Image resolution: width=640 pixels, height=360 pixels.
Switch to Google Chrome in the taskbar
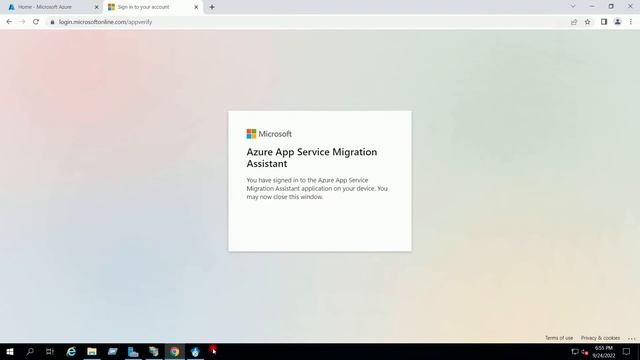tap(175, 351)
